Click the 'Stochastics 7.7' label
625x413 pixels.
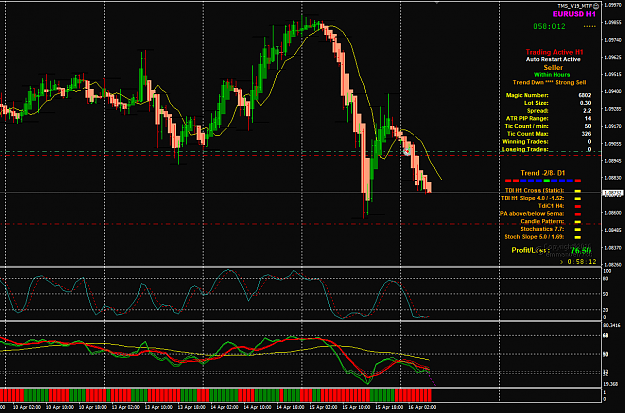click(x=542, y=229)
